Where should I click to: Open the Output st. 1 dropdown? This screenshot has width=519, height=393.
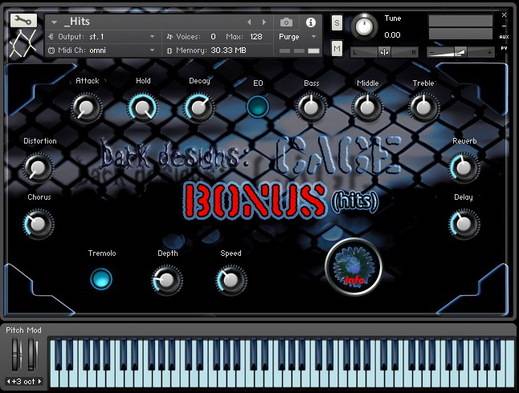(102, 36)
